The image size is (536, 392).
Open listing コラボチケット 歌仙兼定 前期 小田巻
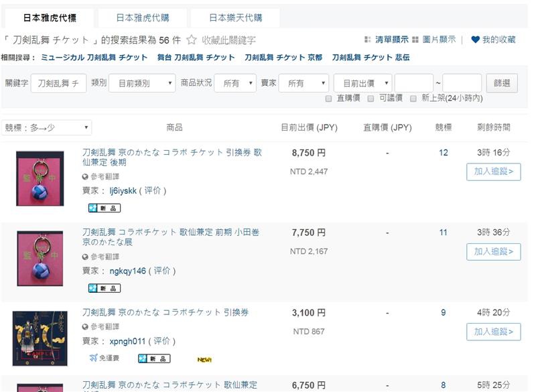[x=171, y=237]
